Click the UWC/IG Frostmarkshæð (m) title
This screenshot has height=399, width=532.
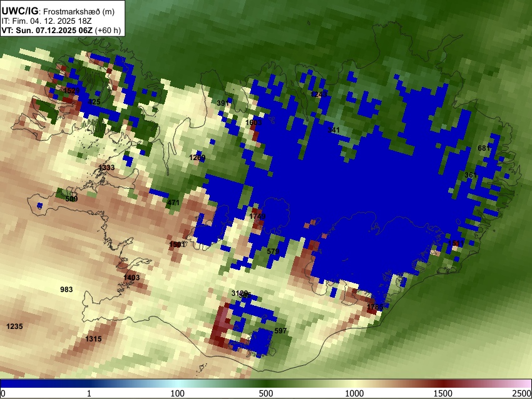coord(58,11)
